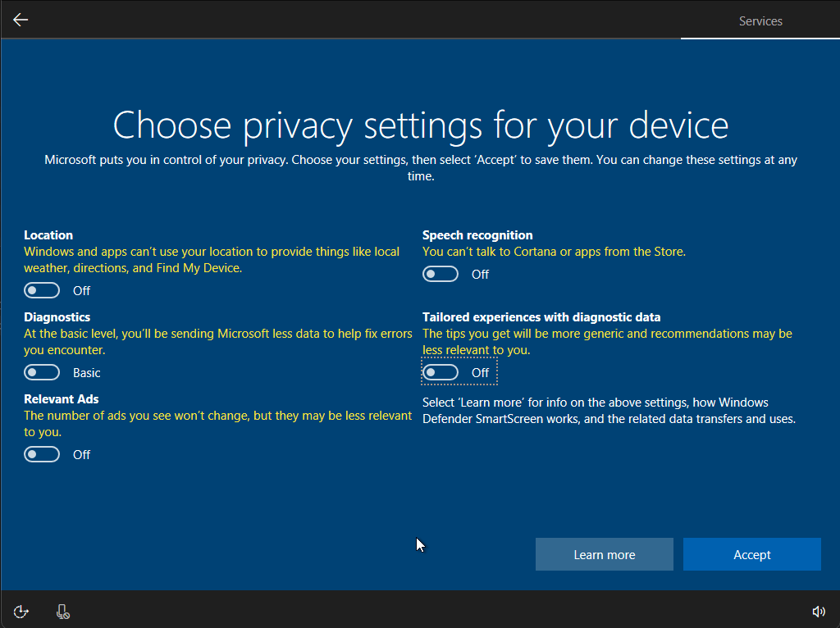The width and height of the screenshot is (840, 628).
Task: Click the 'Choose privacy settings' page title
Action: (420, 125)
